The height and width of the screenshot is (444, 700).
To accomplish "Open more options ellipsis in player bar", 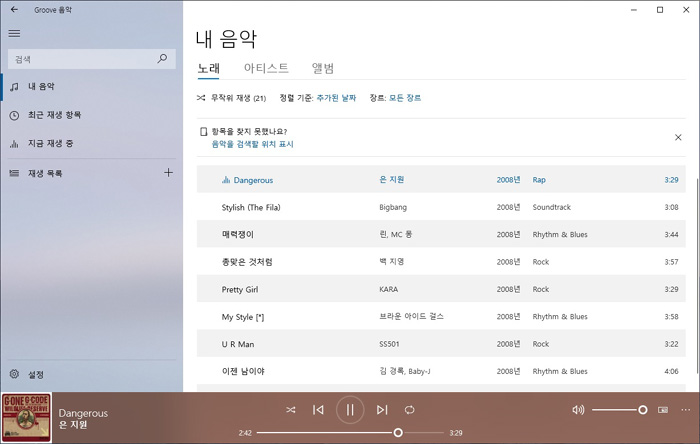I will (x=685, y=410).
